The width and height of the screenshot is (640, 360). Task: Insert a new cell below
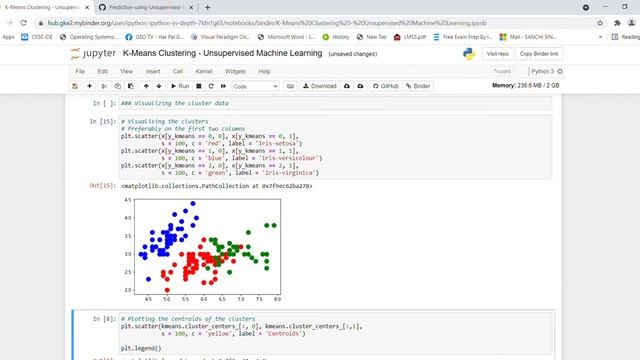pos(89,86)
